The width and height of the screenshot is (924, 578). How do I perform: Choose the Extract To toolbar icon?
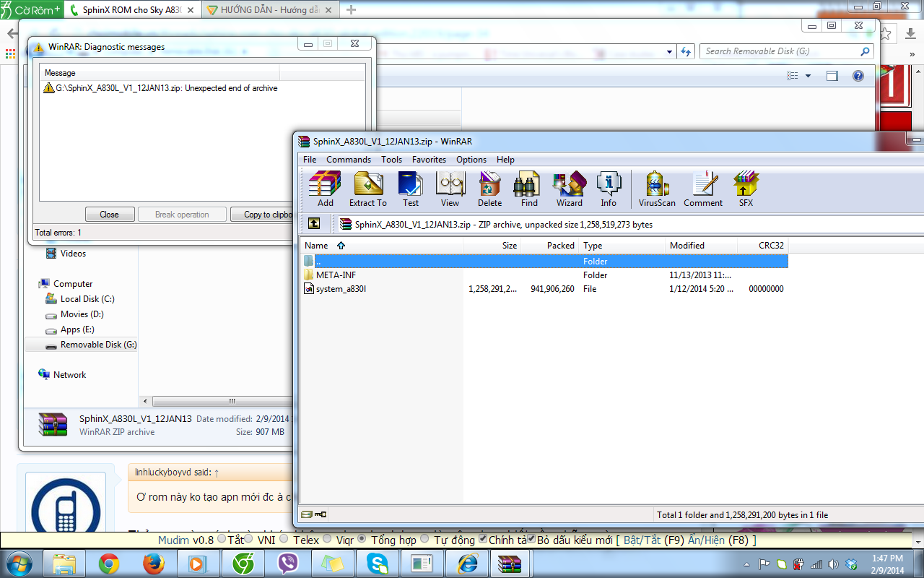click(368, 189)
